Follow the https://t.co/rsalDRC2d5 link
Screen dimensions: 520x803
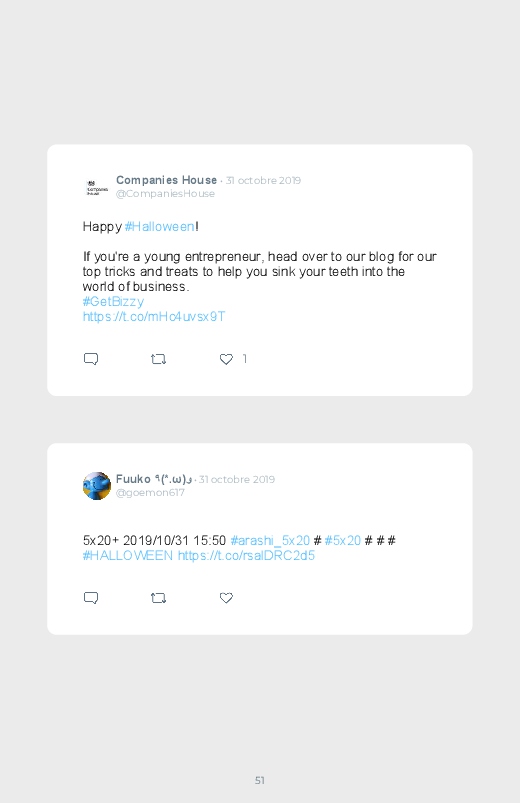[246, 556]
